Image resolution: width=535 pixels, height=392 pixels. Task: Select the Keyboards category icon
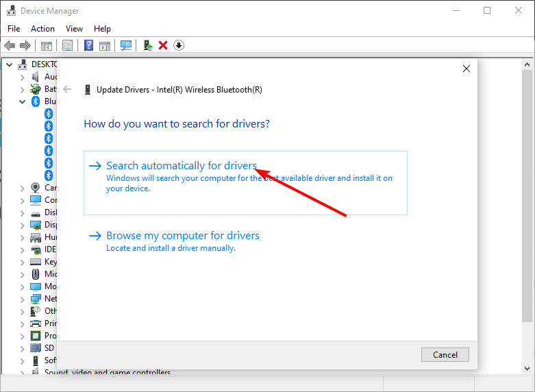tap(36, 262)
